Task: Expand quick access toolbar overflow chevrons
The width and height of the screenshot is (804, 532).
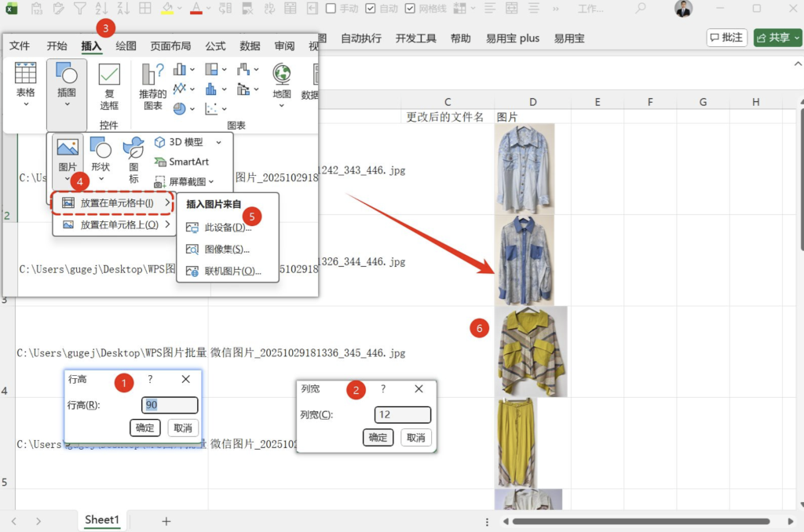Action: click(556, 9)
